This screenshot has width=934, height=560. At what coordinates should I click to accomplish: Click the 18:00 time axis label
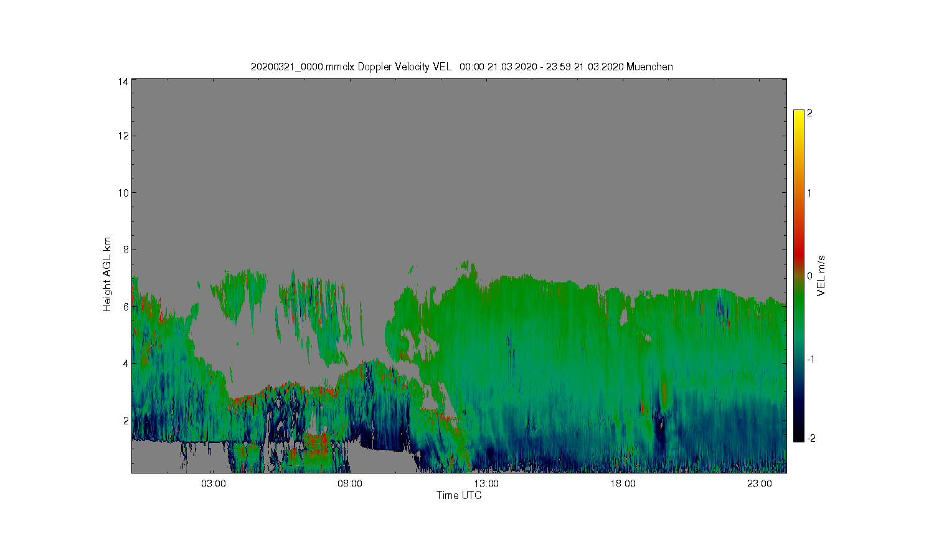coord(623,484)
